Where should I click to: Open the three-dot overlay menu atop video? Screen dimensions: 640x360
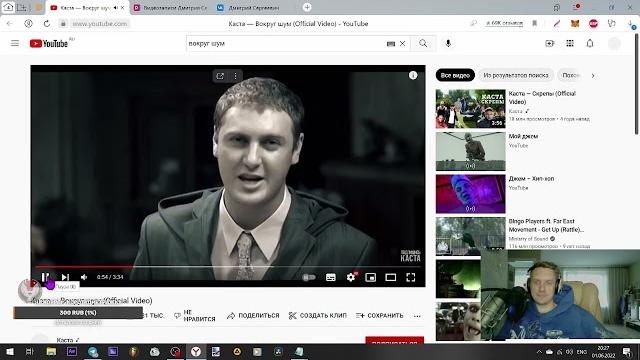(236, 76)
